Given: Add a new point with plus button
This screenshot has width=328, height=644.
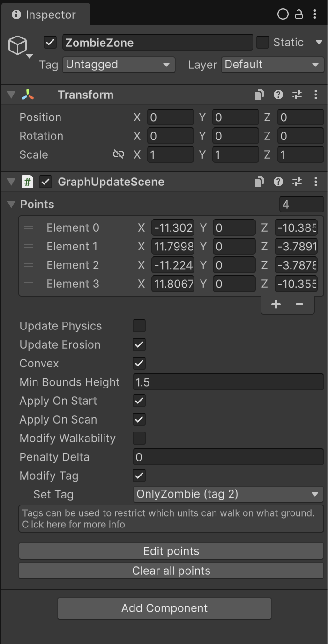Looking at the screenshot, I should (276, 304).
